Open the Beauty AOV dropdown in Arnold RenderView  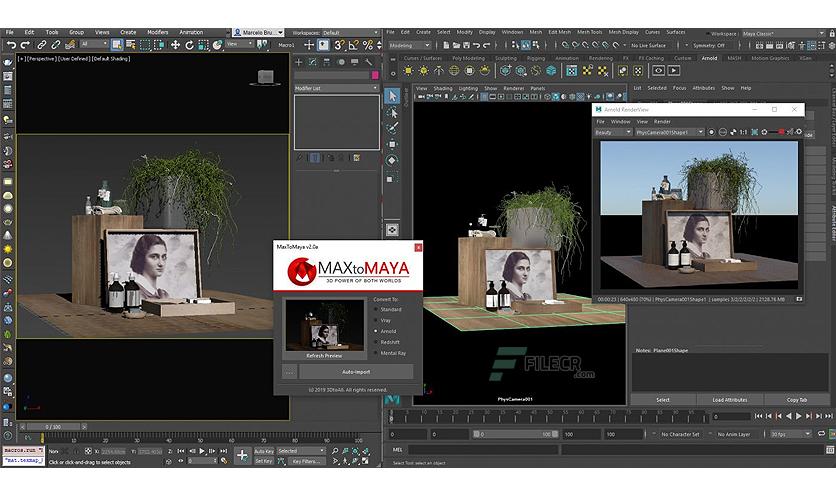pyautogui.click(x=613, y=132)
